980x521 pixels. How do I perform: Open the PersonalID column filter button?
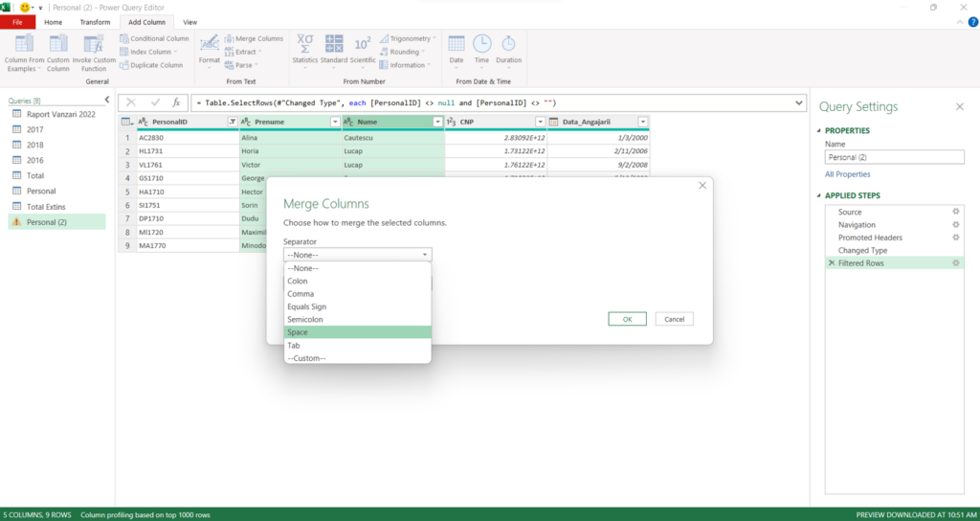(x=233, y=122)
